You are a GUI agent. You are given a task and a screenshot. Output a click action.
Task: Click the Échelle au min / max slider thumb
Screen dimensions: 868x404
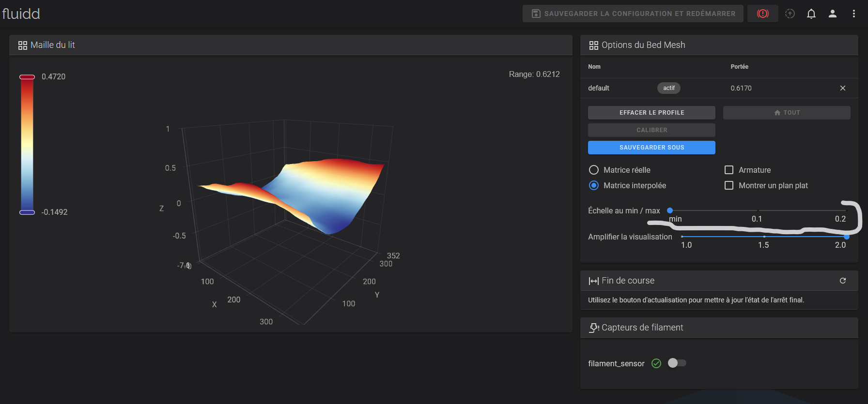[670, 210]
